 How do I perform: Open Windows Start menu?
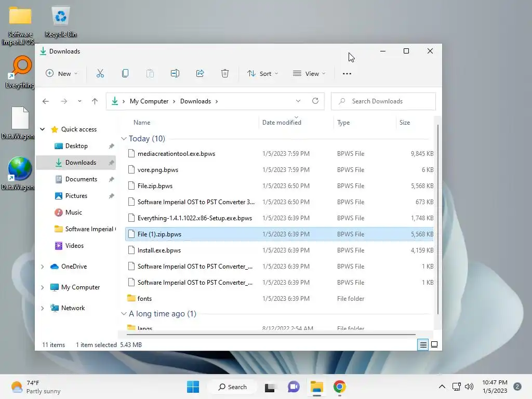(193, 387)
